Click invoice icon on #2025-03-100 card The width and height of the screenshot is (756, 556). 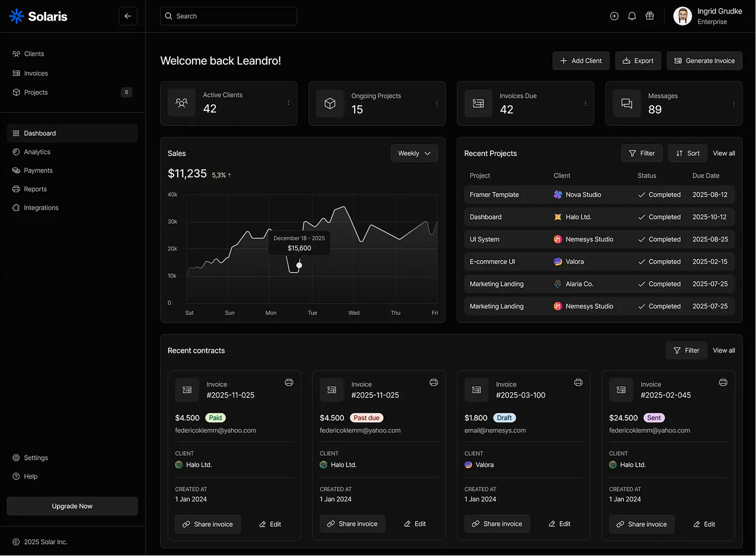coord(476,390)
